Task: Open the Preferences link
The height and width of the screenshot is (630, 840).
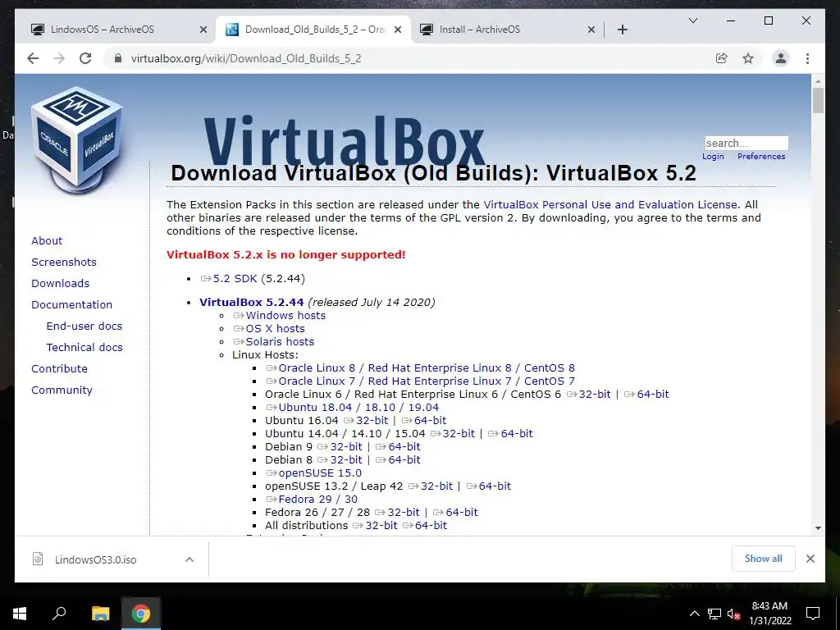Action: (x=761, y=157)
